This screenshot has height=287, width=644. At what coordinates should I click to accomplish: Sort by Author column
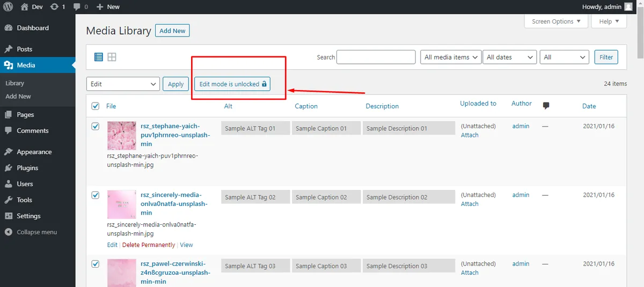pyautogui.click(x=522, y=104)
